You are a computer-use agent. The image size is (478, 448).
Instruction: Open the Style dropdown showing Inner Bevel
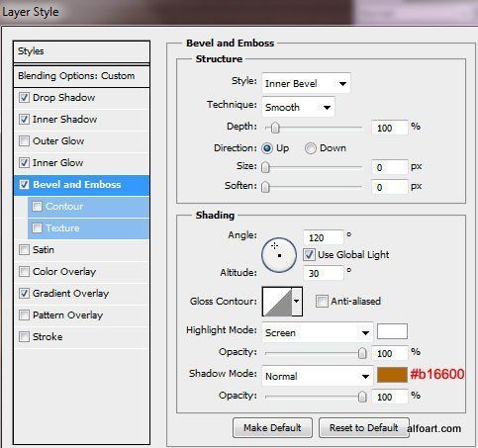306,83
